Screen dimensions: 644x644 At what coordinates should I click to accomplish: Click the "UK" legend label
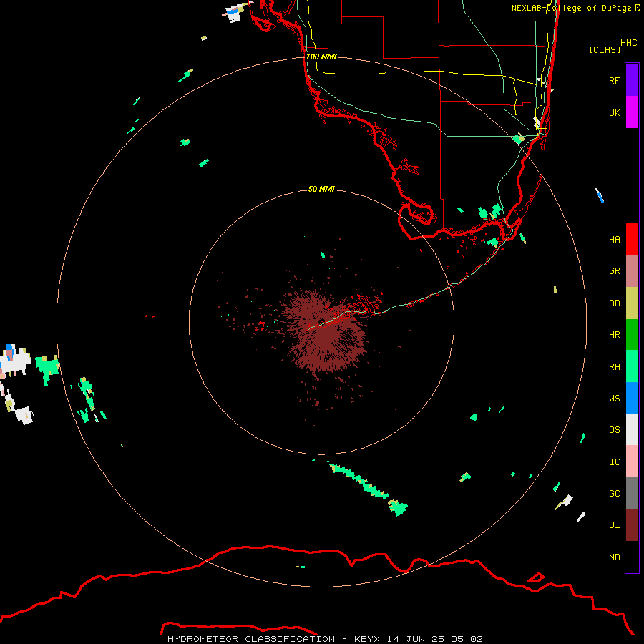coord(615,113)
